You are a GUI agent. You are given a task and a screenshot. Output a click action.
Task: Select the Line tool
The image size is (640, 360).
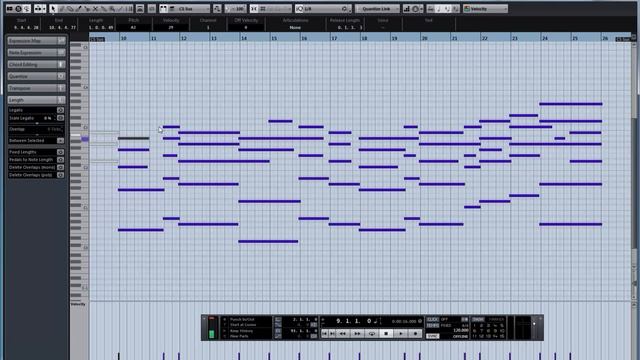121,9
